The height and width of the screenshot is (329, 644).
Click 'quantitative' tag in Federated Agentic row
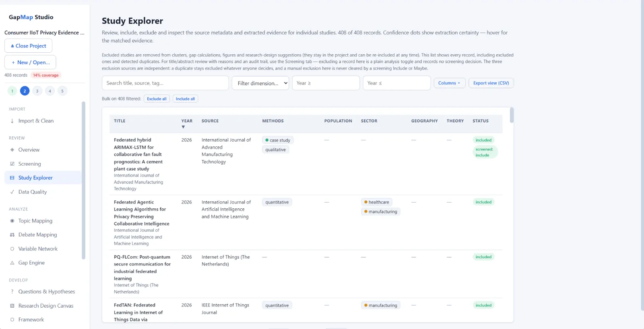click(x=277, y=202)
